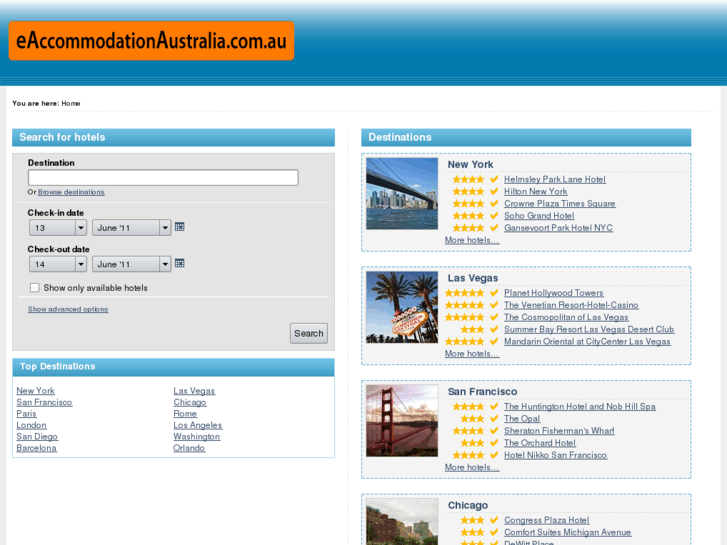The image size is (727, 545).
Task: Click More hotels under San Francisco
Action: pyautogui.click(x=472, y=467)
